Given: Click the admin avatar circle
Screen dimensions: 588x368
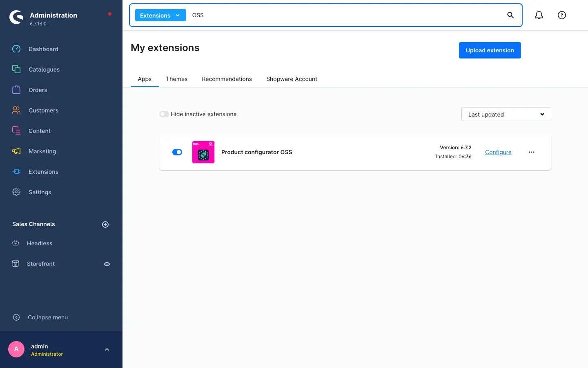Looking at the screenshot, I should [x=16, y=349].
